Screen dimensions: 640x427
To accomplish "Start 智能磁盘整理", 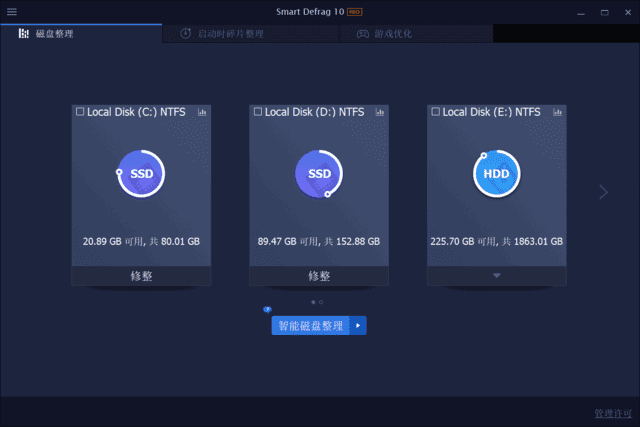I will [311, 326].
